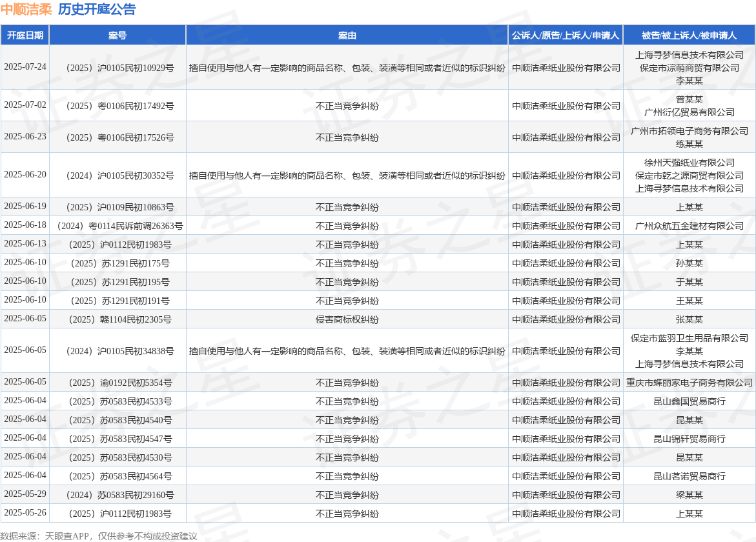Click date cell 2025-07-24
This screenshot has width=756, height=542.
point(25,67)
